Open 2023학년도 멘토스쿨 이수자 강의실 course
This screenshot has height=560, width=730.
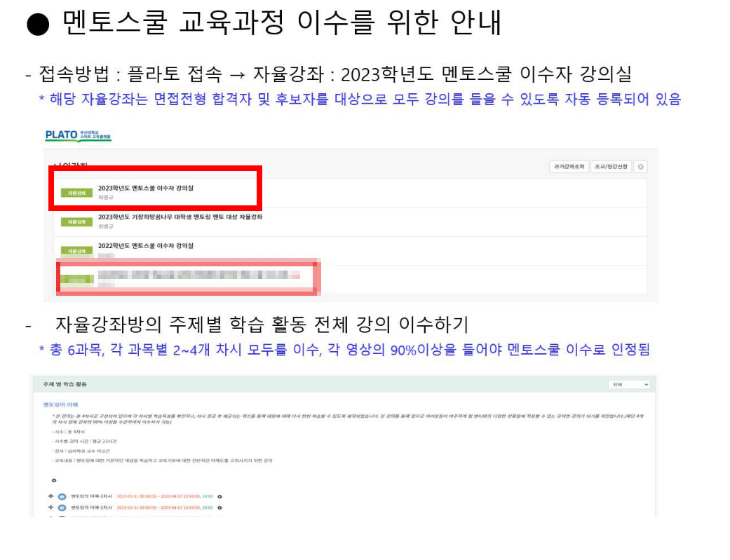click(145, 188)
